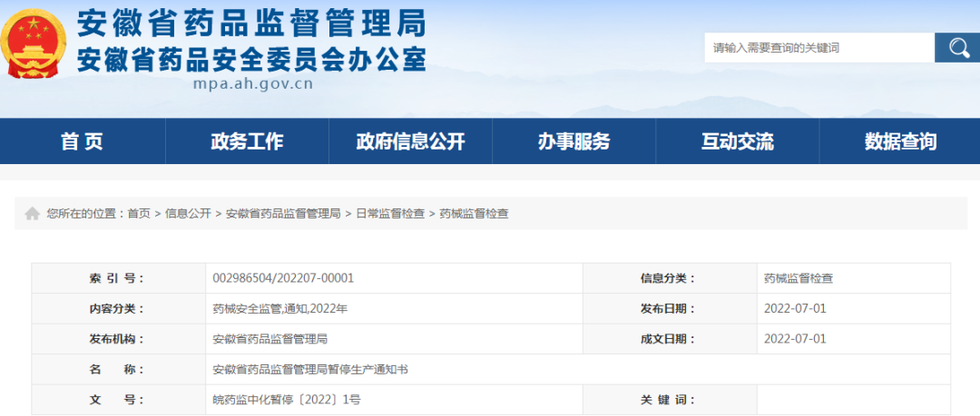This screenshot has height=416, width=980.
Task: Click the site title 安徽省药品监督管理局
Action: tap(251, 22)
